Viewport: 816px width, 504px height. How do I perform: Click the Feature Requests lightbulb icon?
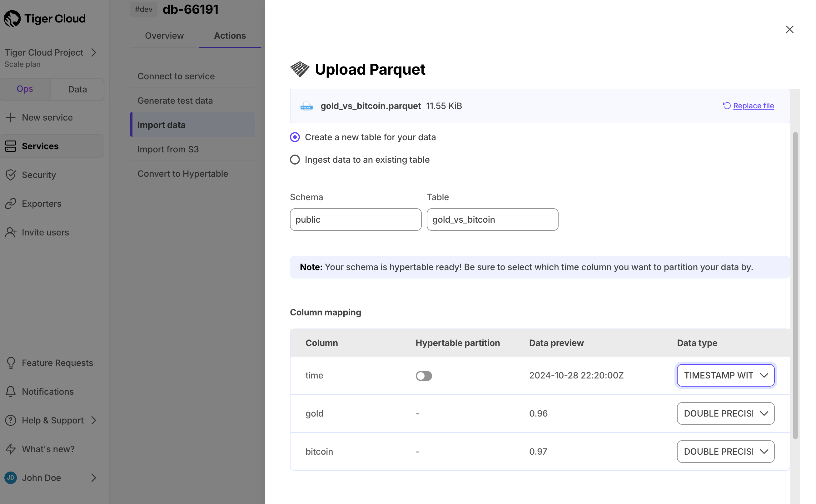(x=10, y=363)
